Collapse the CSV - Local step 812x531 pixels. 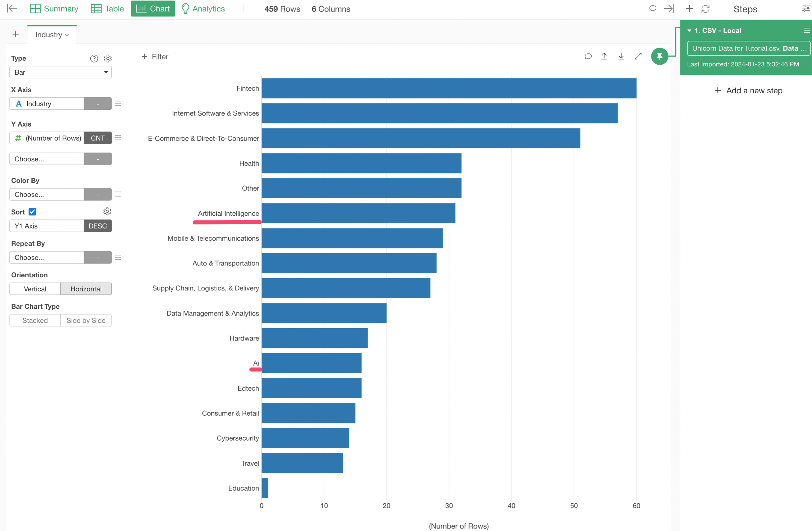(689, 30)
